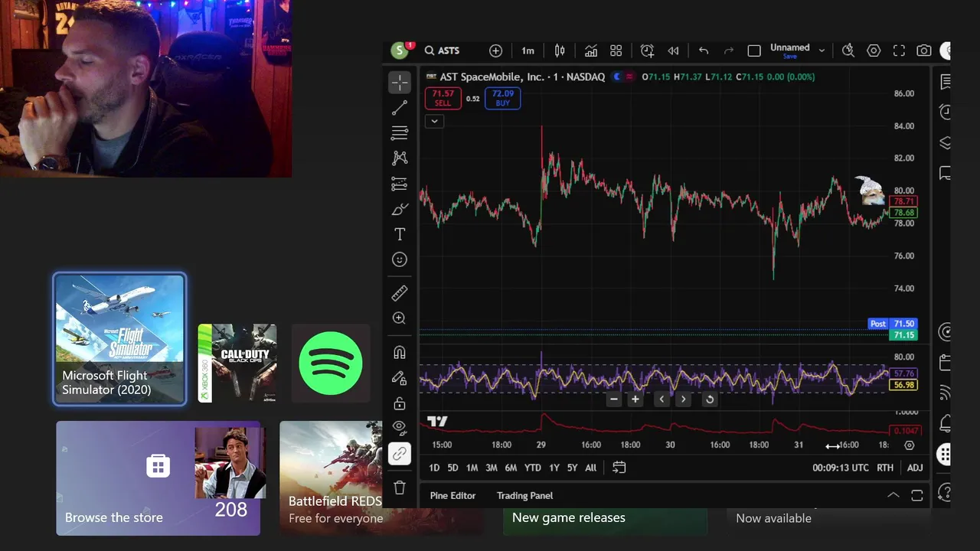Add a compare symbol with the plus icon
This screenshot has width=980, height=551.
click(x=496, y=51)
